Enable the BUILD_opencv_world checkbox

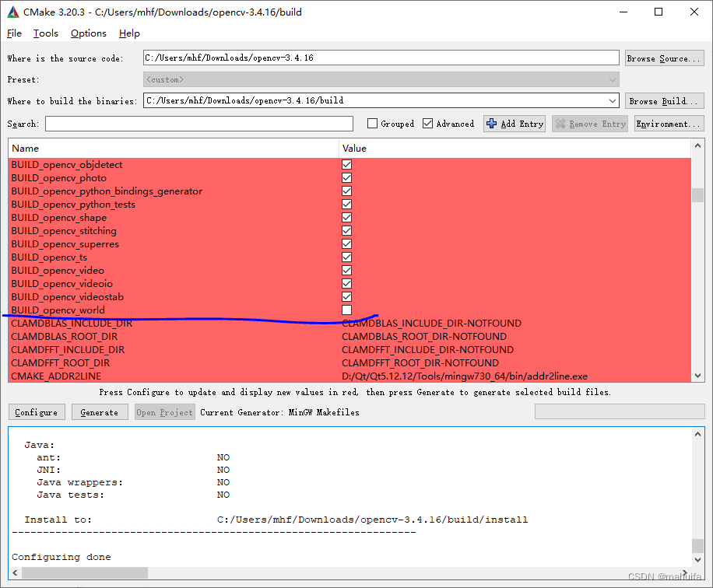tap(346, 310)
